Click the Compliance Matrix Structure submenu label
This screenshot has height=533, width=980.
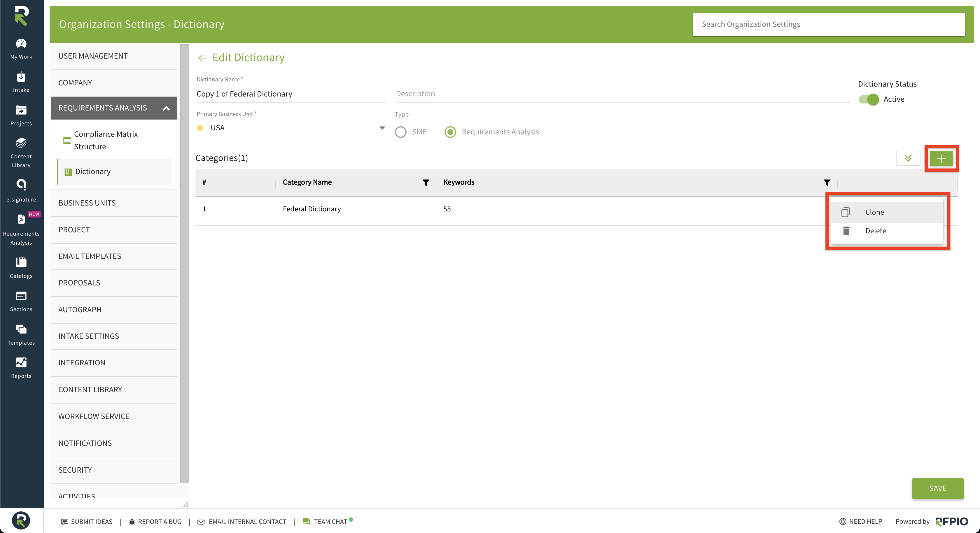(x=106, y=140)
